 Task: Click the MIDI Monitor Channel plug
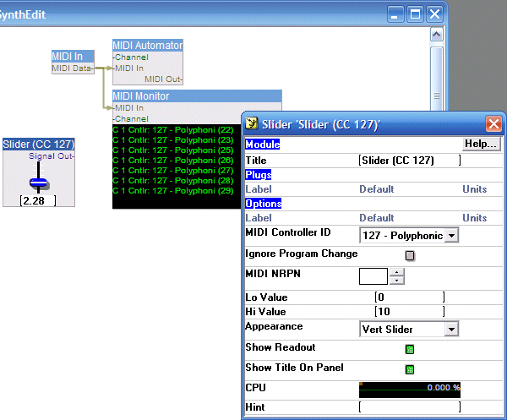click(x=131, y=119)
